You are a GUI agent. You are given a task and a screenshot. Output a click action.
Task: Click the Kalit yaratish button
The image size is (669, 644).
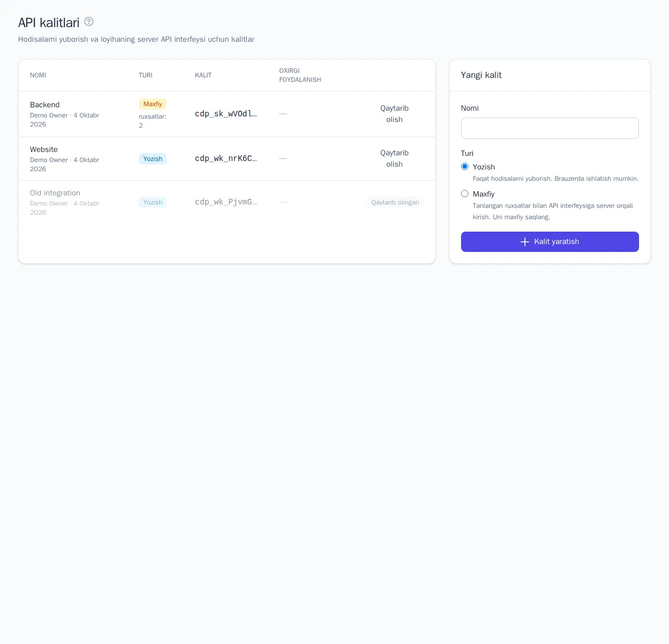[550, 242]
